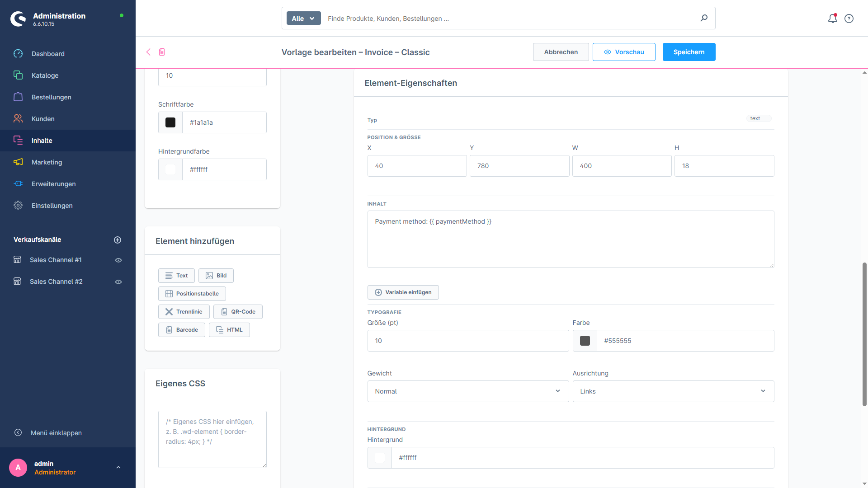
Task: Add a sales channel with plus icon
Action: point(118,240)
